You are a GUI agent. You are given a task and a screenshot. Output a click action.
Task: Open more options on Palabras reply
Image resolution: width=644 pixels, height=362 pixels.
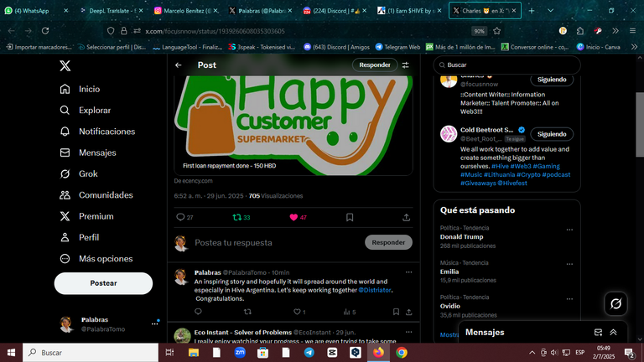(x=408, y=272)
